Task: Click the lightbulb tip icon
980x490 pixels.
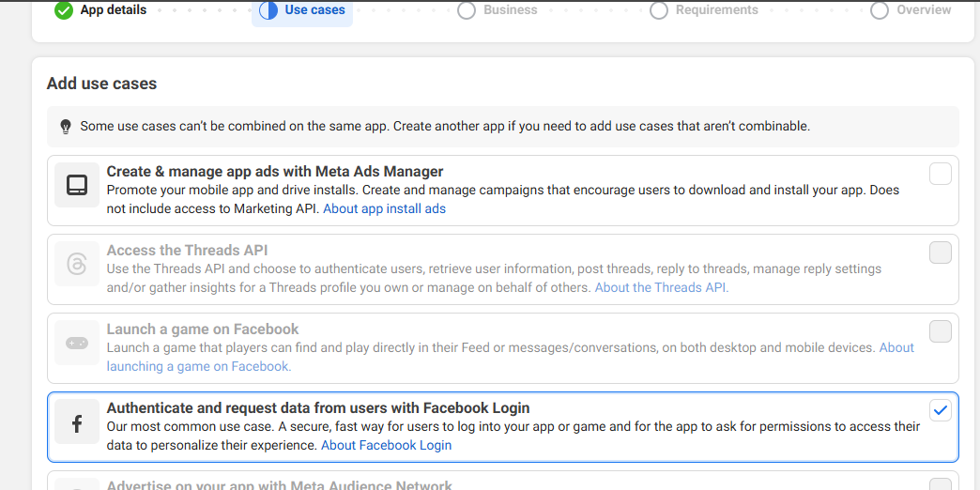Action: point(66,126)
